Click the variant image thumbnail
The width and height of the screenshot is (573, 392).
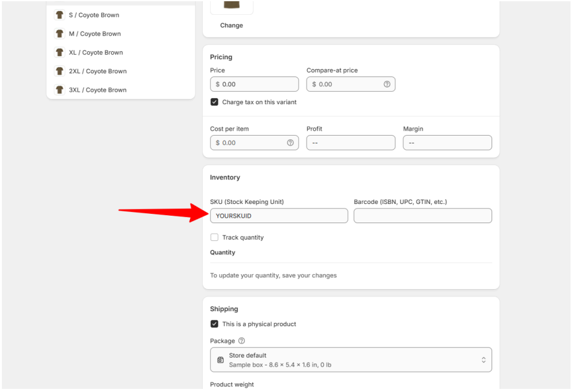[231, 6]
